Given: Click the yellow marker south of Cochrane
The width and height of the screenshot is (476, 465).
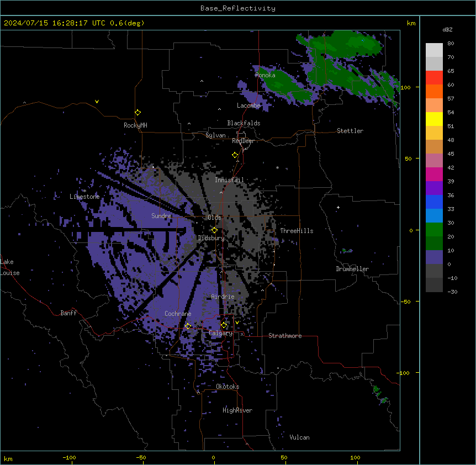Looking at the screenshot, I should pos(188,326).
